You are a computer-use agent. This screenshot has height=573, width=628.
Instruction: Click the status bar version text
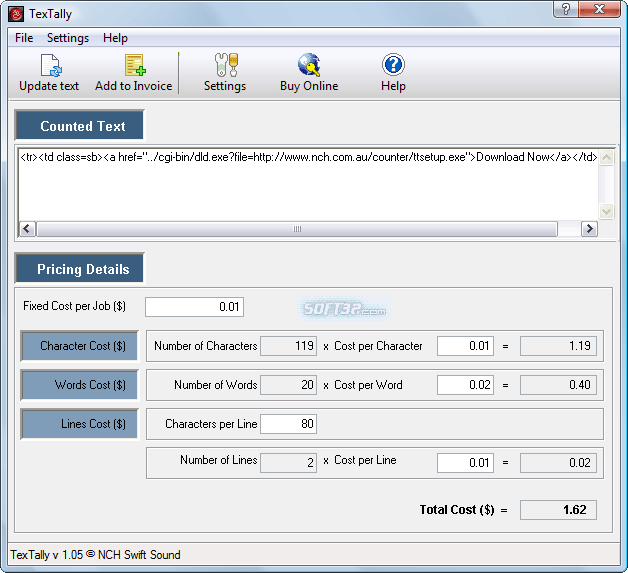point(95,555)
